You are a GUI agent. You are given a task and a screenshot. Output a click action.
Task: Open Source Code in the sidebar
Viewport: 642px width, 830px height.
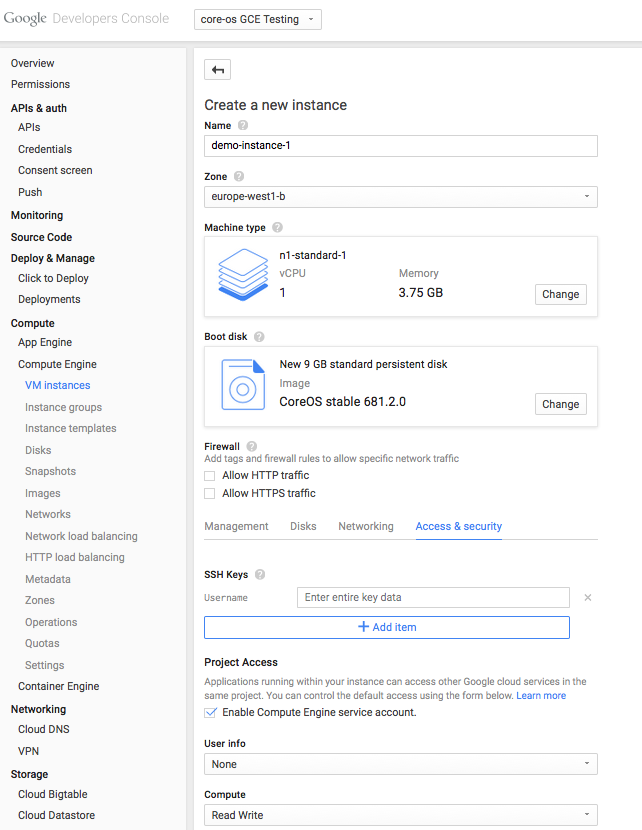coord(41,237)
